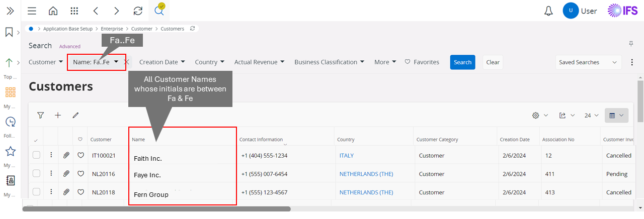Go to the Home page icon
Viewport: 644px width, 219px height.
53,11
